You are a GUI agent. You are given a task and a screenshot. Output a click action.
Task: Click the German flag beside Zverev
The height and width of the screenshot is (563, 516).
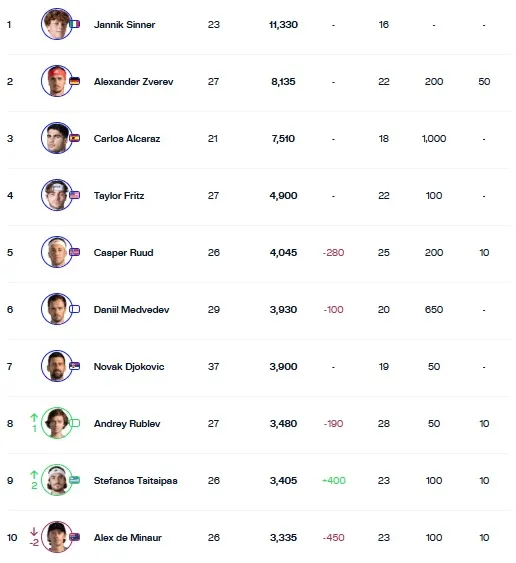[x=74, y=81]
